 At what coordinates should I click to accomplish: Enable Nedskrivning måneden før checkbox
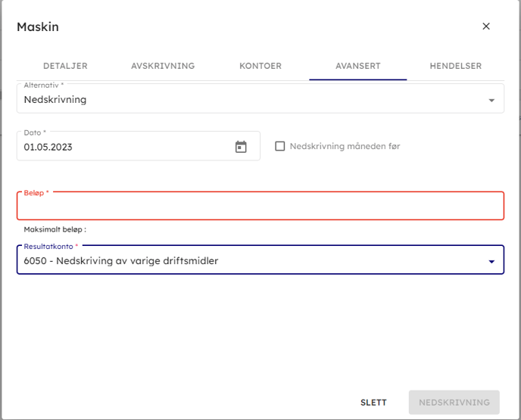coord(279,146)
